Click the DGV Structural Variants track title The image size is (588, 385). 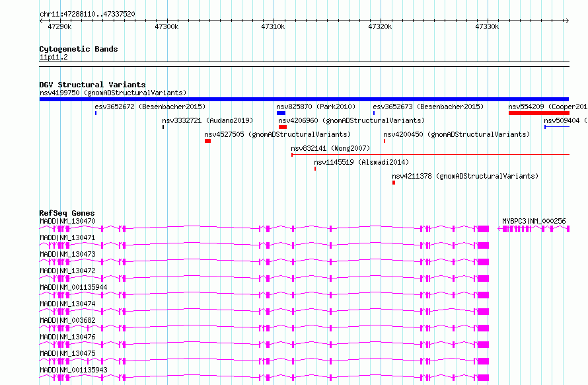[x=92, y=85]
